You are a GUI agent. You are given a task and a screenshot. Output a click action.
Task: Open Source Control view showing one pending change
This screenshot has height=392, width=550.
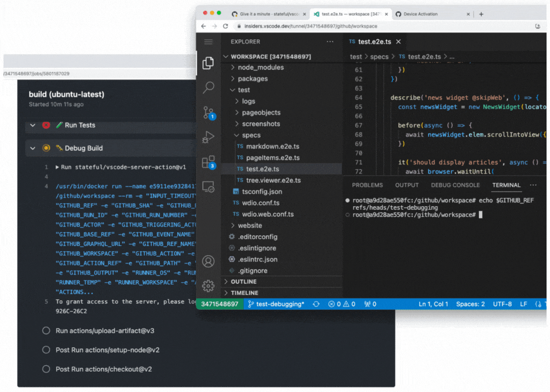coord(208,112)
